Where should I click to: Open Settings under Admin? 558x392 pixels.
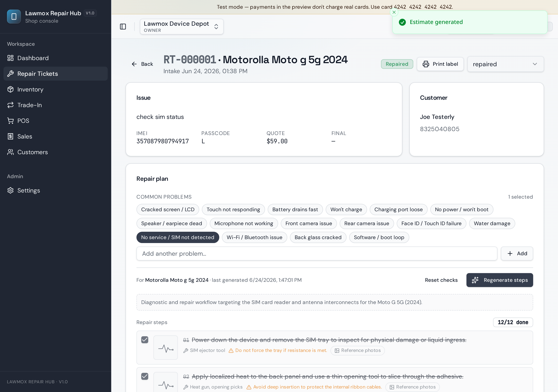(55, 190)
